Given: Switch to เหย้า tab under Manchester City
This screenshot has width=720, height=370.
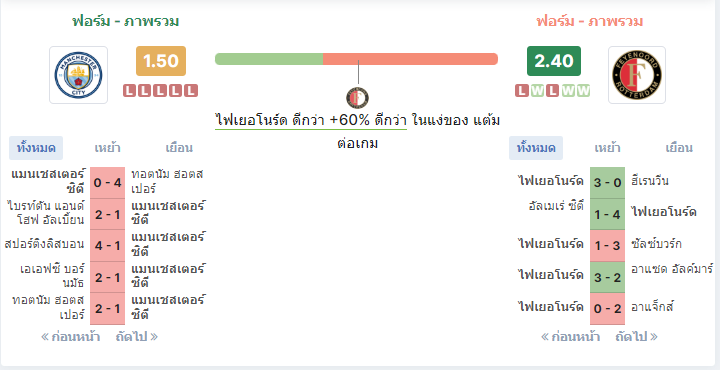Looking at the screenshot, I should 107,148.
